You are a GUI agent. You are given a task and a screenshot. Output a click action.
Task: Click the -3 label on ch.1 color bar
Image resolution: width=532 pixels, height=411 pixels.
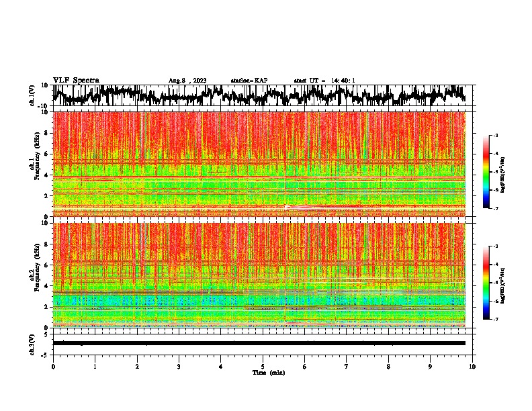(x=496, y=136)
